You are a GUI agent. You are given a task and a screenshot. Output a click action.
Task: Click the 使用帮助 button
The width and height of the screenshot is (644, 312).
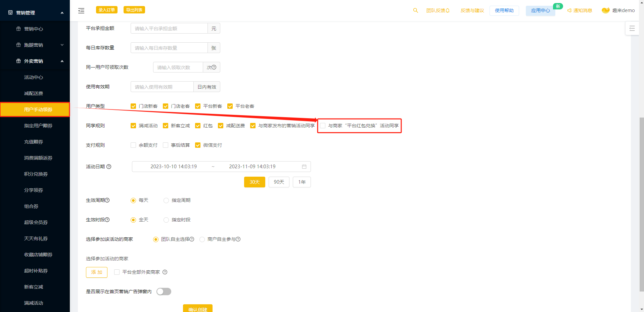tap(504, 10)
